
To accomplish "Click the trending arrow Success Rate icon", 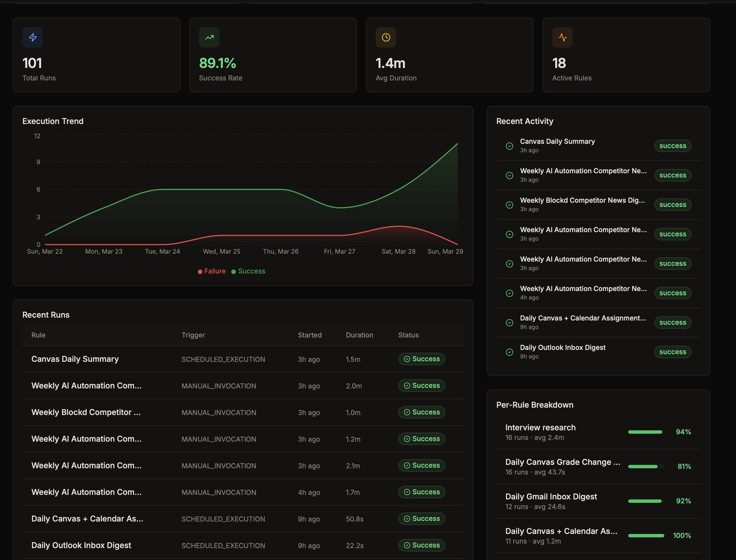I will pyautogui.click(x=209, y=37).
